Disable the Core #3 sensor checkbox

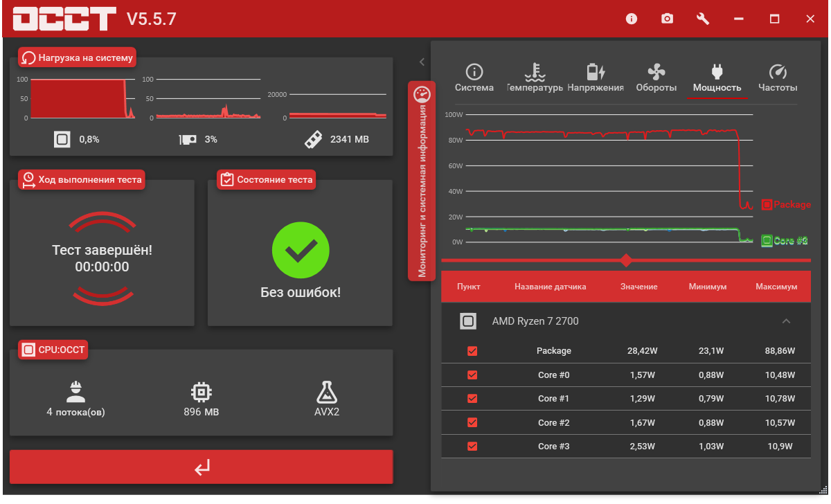(472, 447)
